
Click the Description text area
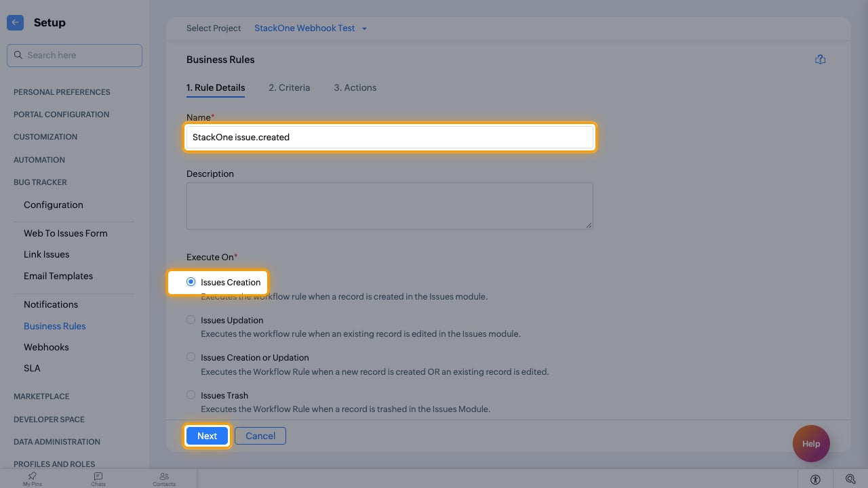pyautogui.click(x=390, y=205)
